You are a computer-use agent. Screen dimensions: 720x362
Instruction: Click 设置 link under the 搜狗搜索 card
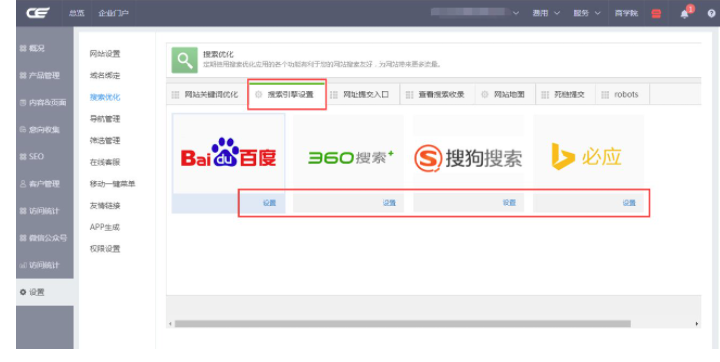509,203
